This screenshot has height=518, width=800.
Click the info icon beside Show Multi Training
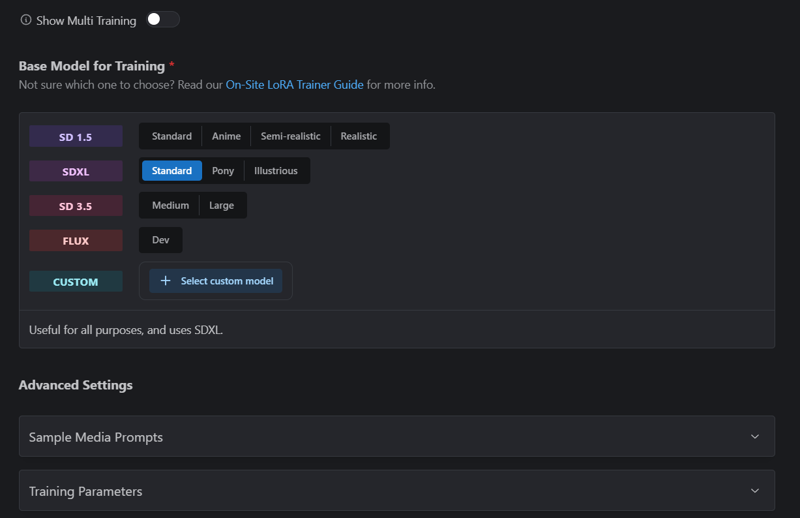click(26, 20)
